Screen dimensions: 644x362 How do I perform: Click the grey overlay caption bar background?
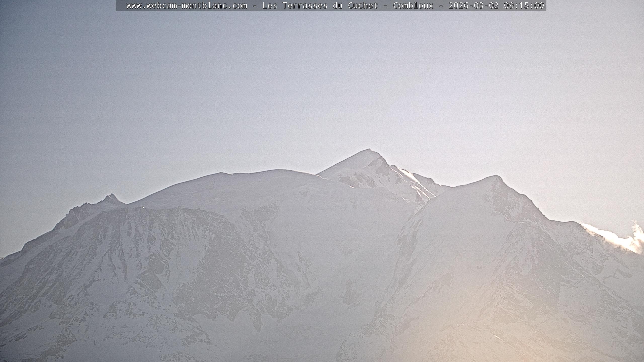pos(121,6)
